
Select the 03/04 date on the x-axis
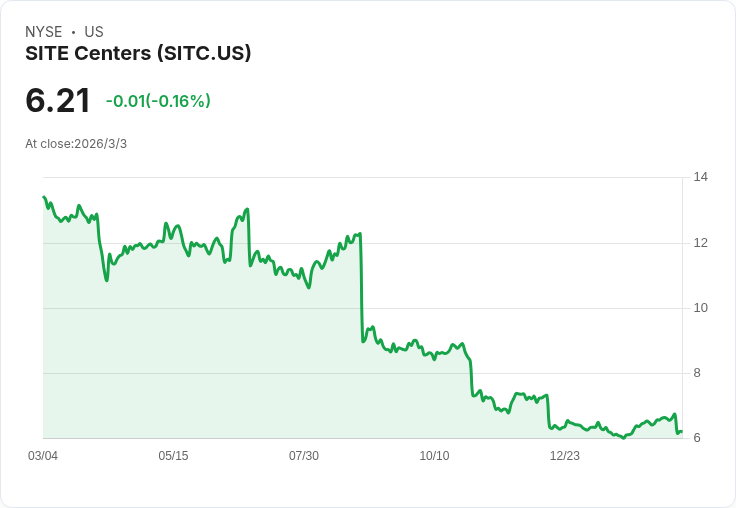(x=43, y=456)
